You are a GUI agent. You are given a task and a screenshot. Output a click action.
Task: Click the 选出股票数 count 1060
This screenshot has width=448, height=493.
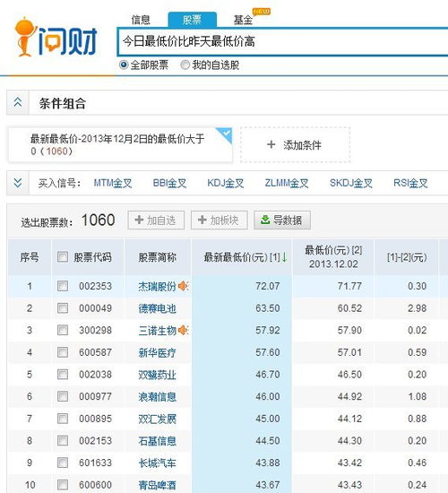(x=98, y=220)
